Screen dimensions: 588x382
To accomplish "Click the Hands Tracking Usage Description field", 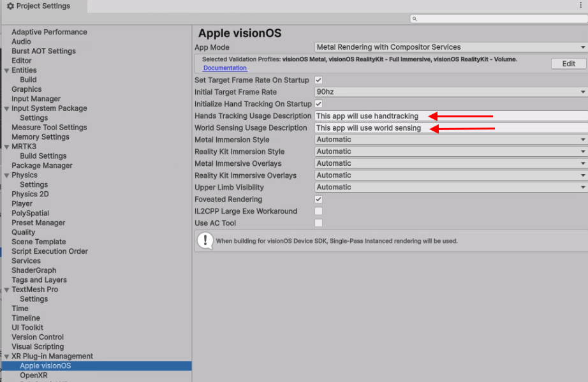I will click(451, 116).
